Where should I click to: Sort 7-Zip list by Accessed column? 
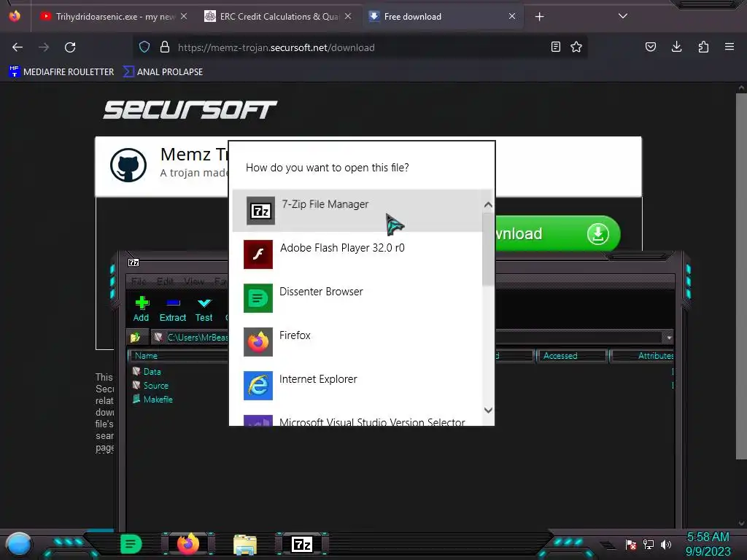(x=570, y=356)
